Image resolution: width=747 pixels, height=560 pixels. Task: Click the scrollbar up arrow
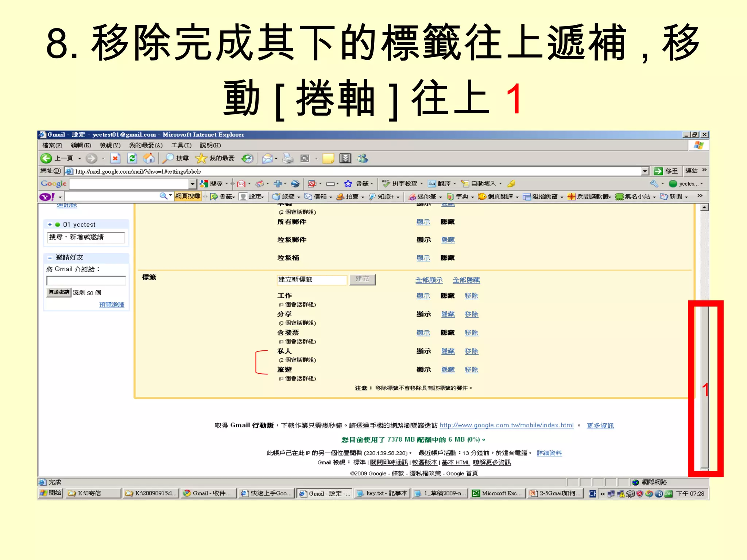click(705, 207)
